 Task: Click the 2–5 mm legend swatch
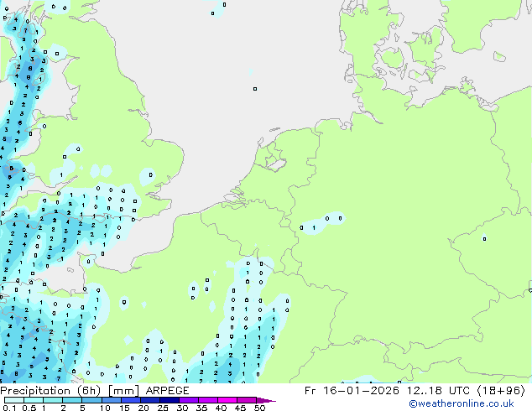(x=72, y=400)
